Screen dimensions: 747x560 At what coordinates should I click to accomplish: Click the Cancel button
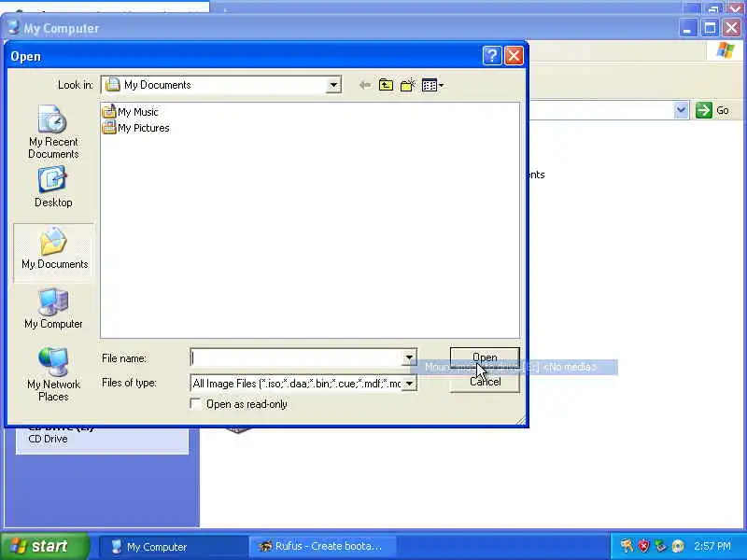(485, 382)
